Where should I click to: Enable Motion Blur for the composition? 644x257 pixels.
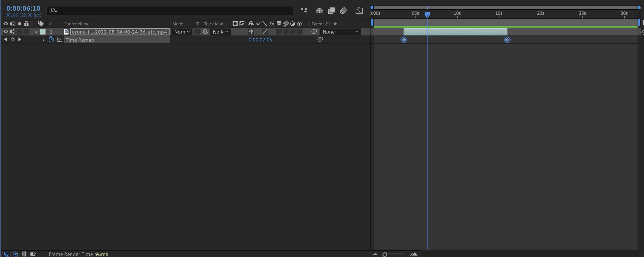(343, 11)
